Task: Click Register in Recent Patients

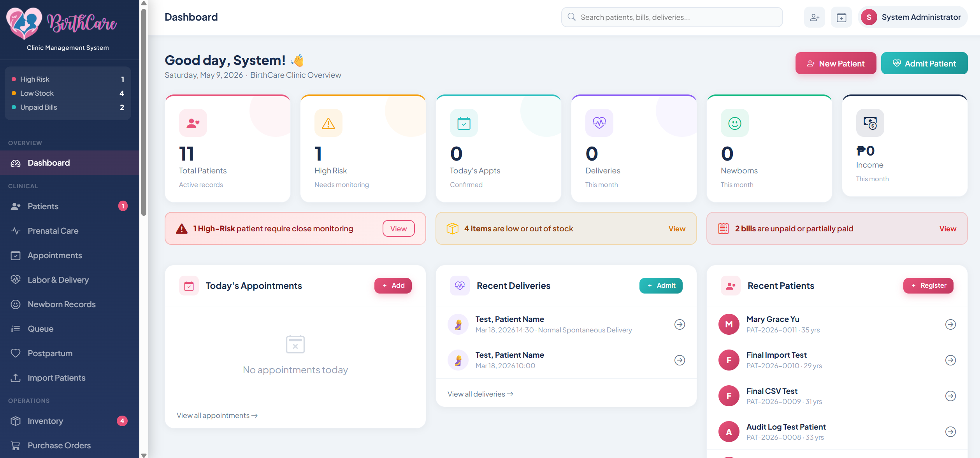Action: (928, 286)
